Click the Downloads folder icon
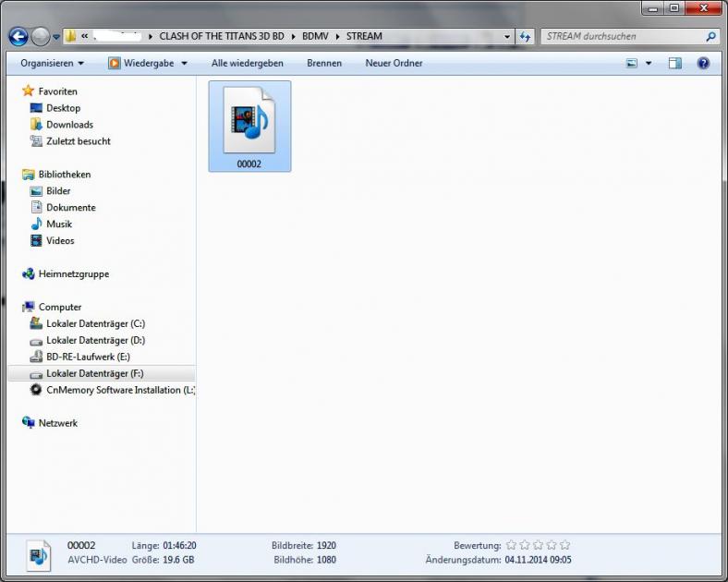The width and height of the screenshot is (728, 582). [36, 125]
